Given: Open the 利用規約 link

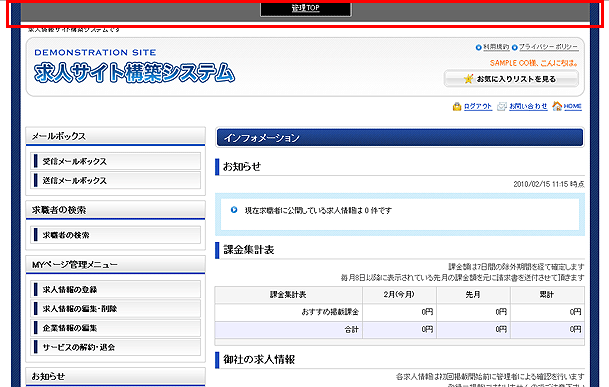Looking at the screenshot, I should pyautogui.click(x=496, y=47).
